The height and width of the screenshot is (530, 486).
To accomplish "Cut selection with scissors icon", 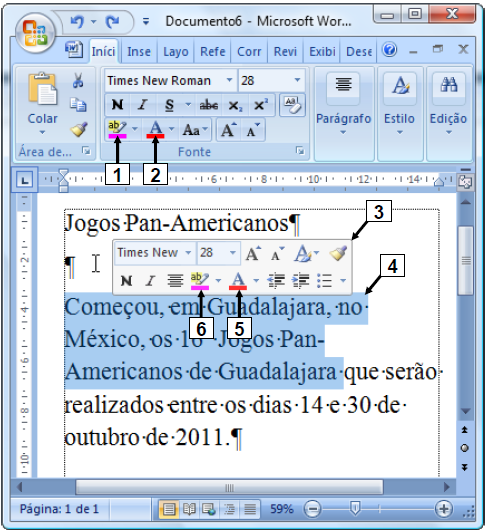I will (x=78, y=81).
